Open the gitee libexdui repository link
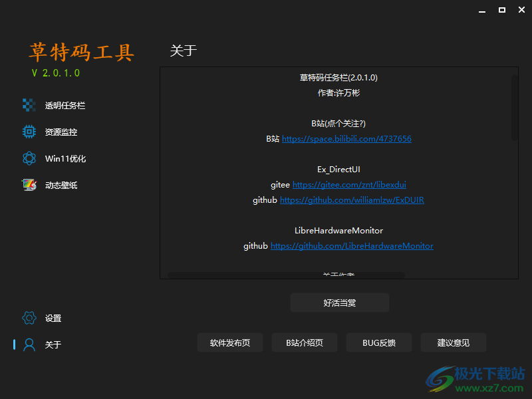 pyautogui.click(x=349, y=184)
